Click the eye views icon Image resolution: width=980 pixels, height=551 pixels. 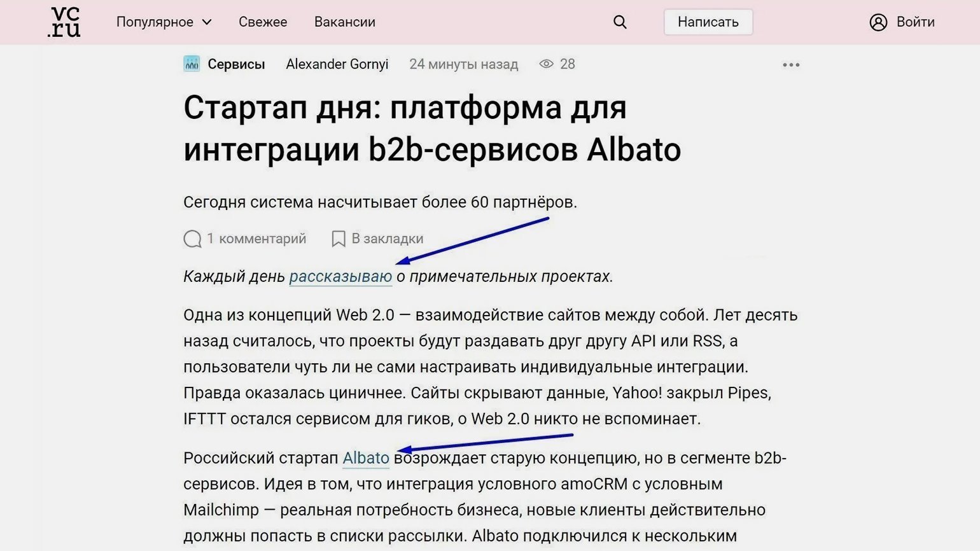546,64
